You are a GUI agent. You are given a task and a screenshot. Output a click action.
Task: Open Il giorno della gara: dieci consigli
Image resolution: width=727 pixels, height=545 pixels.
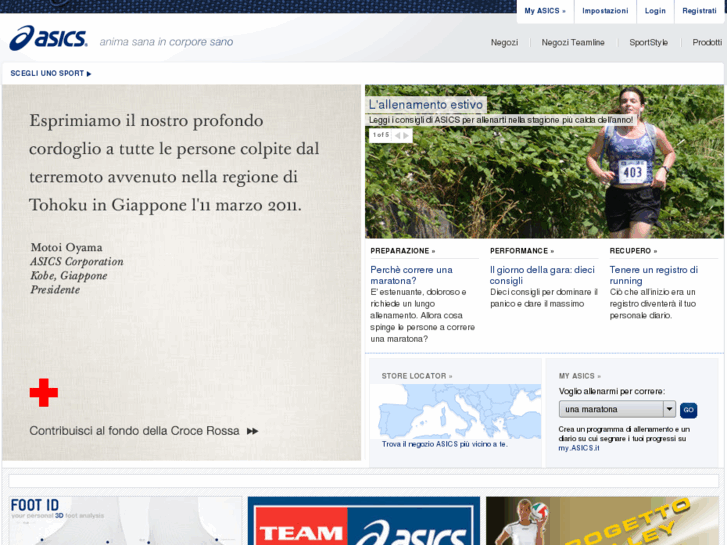pyautogui.click(x=542, y=275)
